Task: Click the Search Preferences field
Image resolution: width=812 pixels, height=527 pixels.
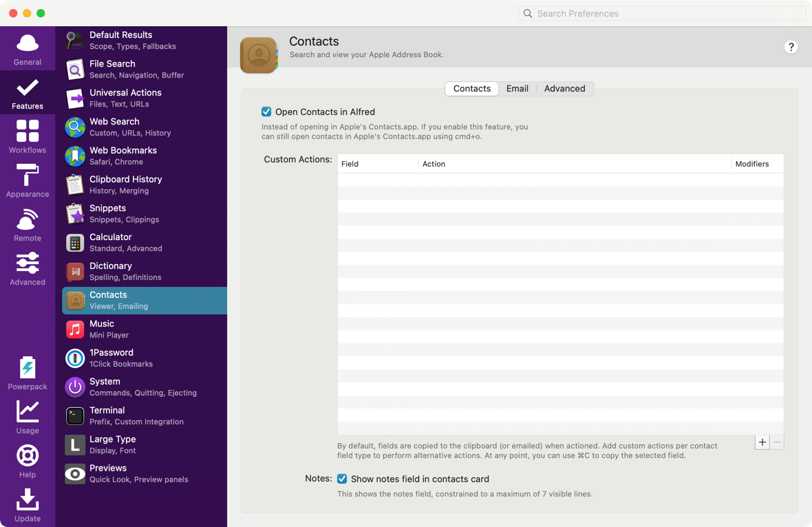Action: (664, 13)
